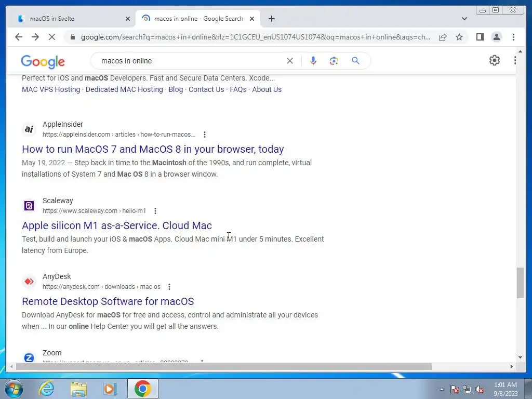Bookmark this tab with star icon
Image resolution: width=532 pixels, height=399 pixels.
[459, 37]
